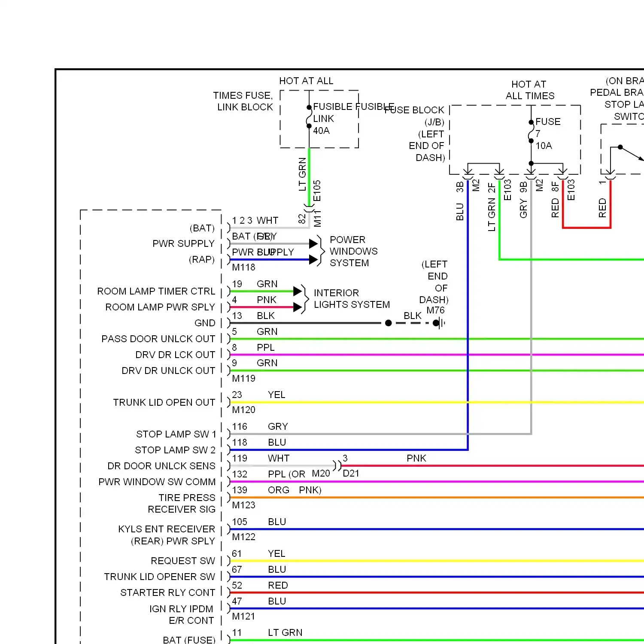Click connector label "M118"
Screen dimensions: 644x644
point(243,267)
